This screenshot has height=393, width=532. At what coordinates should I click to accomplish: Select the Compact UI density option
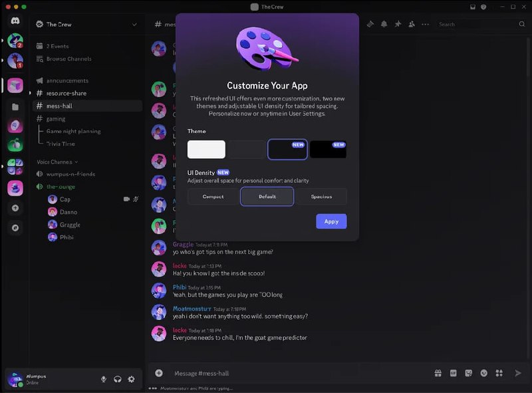[213, 197]
